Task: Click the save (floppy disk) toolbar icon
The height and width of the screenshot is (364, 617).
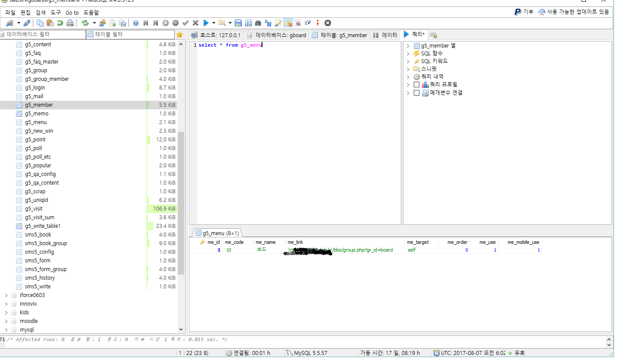Action: pos(238,23)
